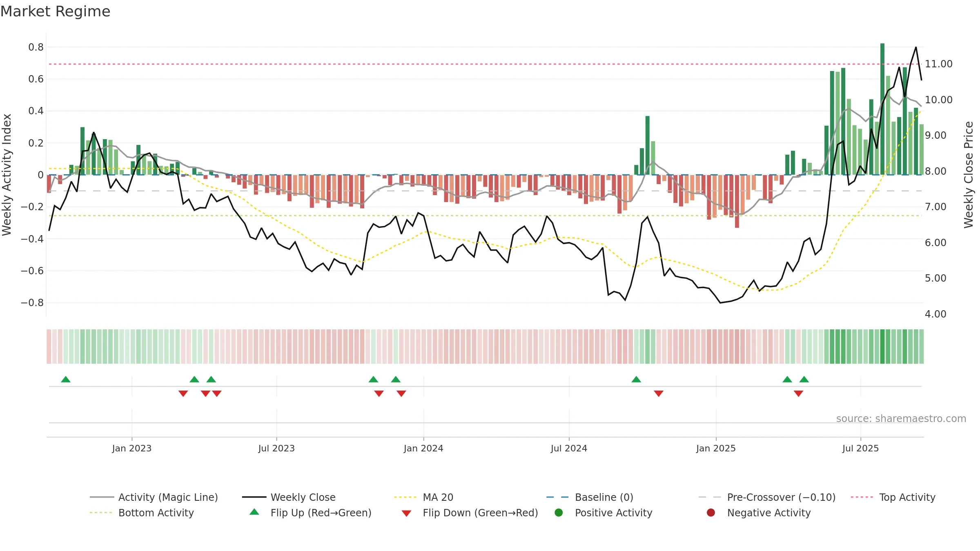Toggle the MA 20 legend entry
This screenshot has width=980, height=551.
tap(423, 497)
